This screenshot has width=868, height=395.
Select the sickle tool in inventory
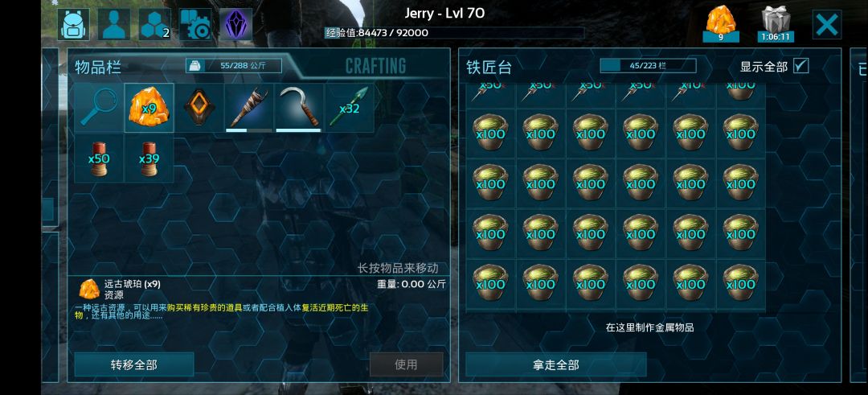pyautogui.click(x=299, y=108)
